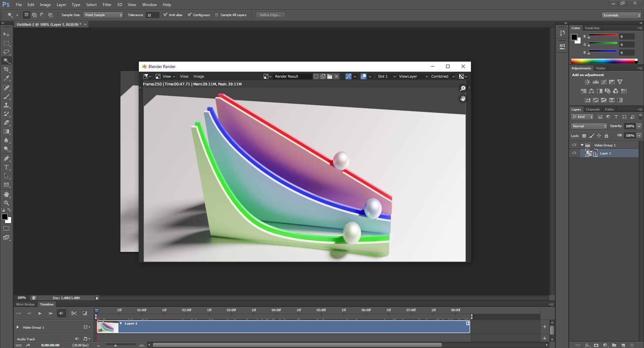The width and height of the screenshot is (644, 348).
Task: Select the Brush tool
Action: point(6,96)
